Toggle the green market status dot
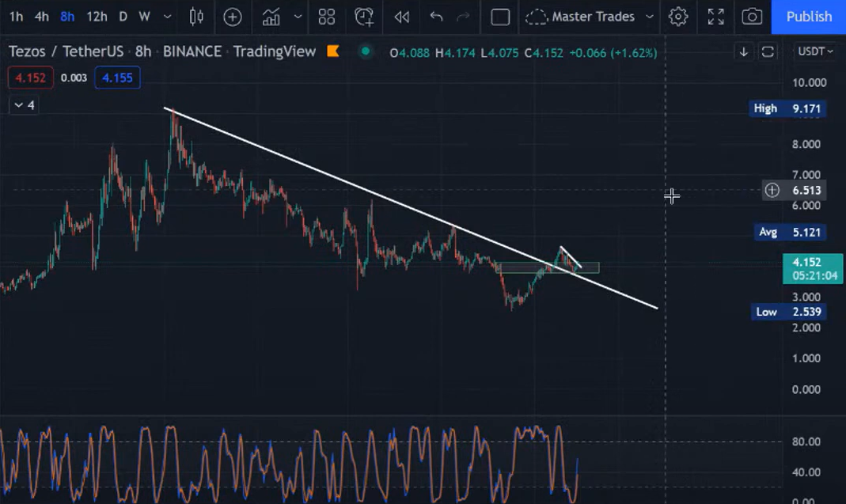 [x=365, y=51]
